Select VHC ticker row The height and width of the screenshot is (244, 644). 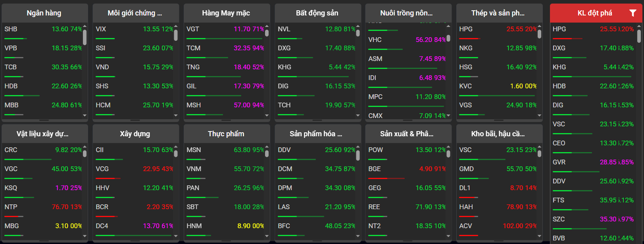pos(407,42)
